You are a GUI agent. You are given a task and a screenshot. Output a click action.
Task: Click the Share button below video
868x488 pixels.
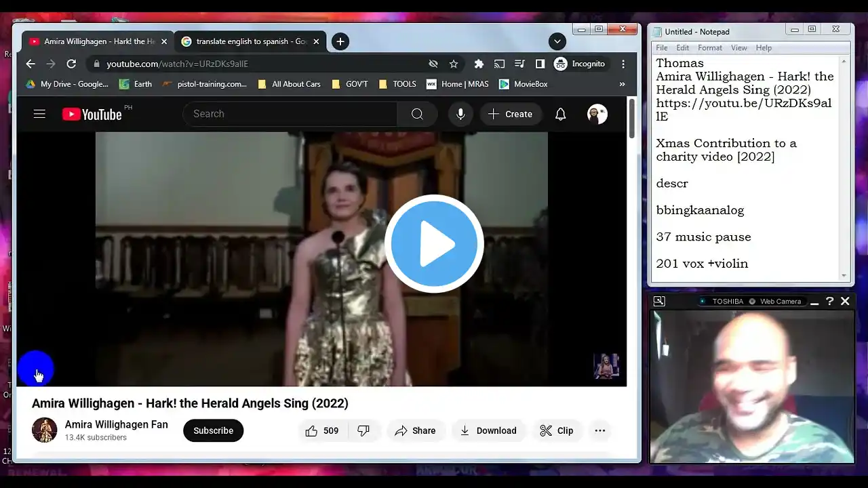pyautogui.click(x=415, y=430)
